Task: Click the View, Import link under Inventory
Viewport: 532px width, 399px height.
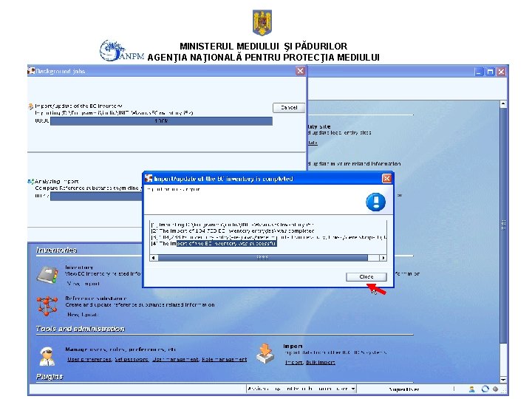Action: point(83,284)
